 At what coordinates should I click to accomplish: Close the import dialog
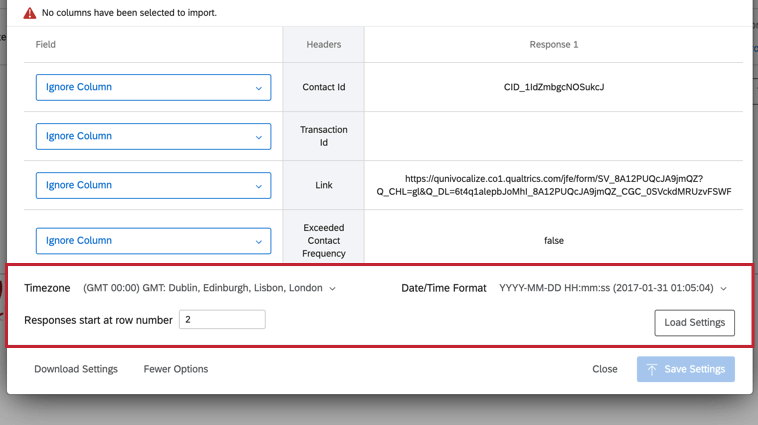[x=605, y=369]
